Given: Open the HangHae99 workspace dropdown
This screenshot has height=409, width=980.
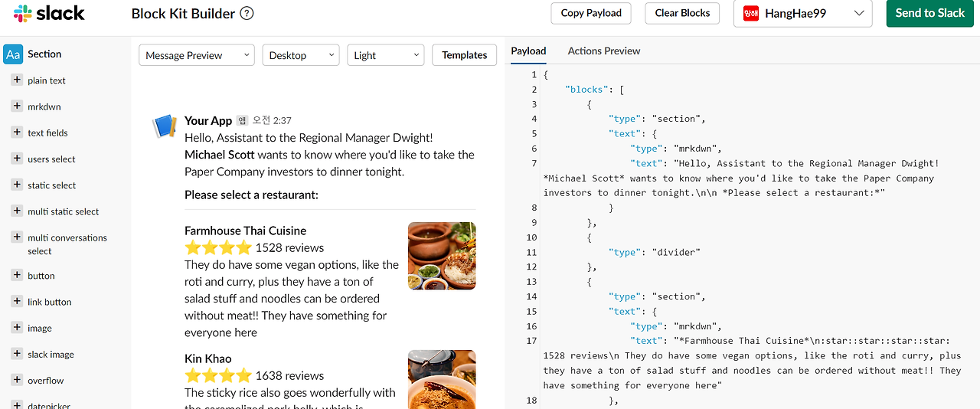Looking at the screenshot, I should (802, 13).
